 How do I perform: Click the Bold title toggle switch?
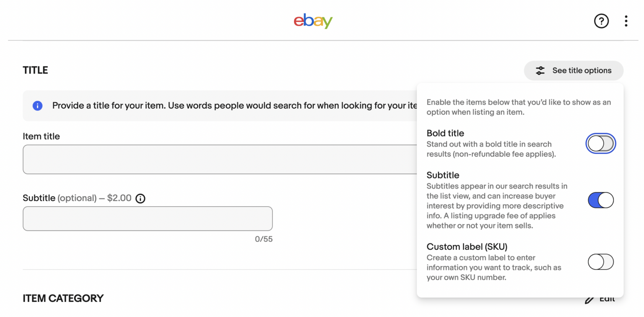(600, 143)
